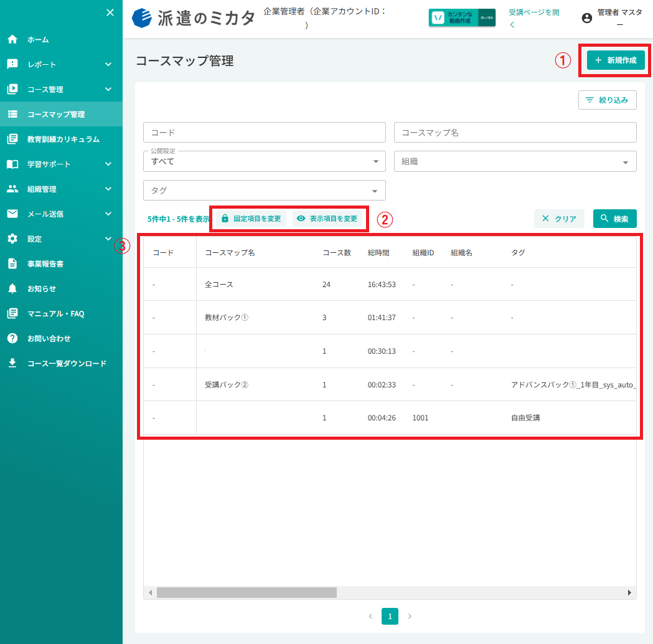Close the sidebar with X icon

tap(110, 12)
